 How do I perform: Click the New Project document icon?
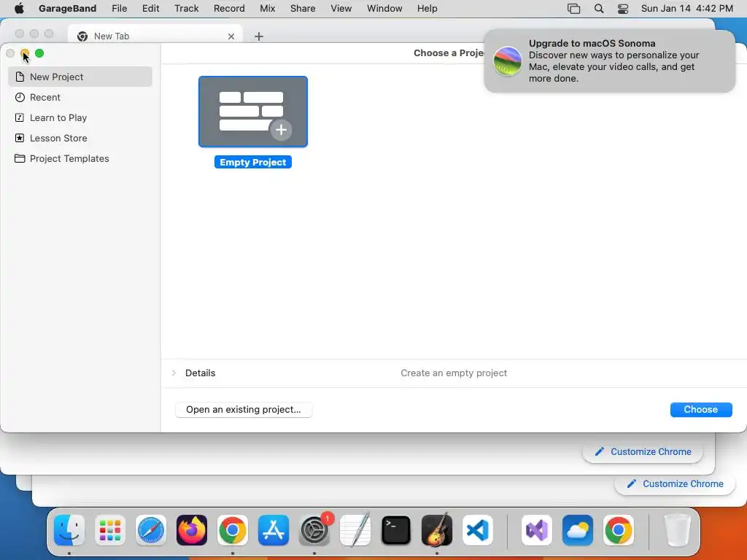20,77
